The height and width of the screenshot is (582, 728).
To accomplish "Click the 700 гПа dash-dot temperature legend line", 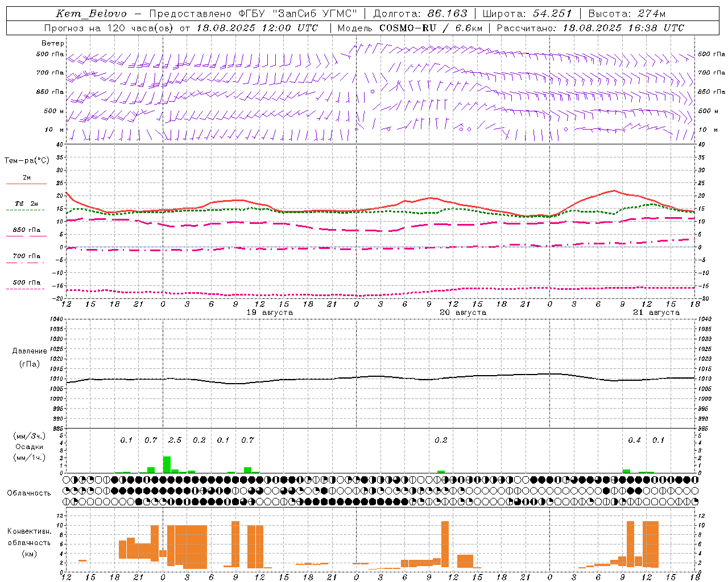I will point(25,263).
